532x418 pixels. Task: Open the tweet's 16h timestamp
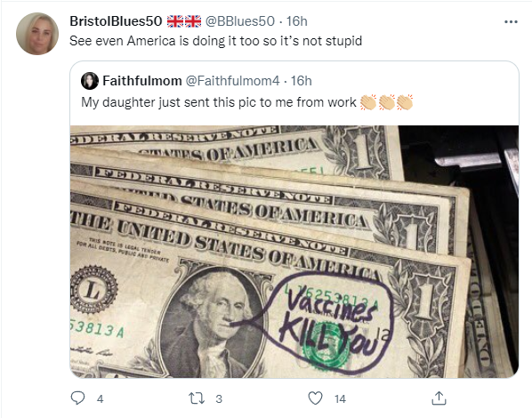point(297,21)
